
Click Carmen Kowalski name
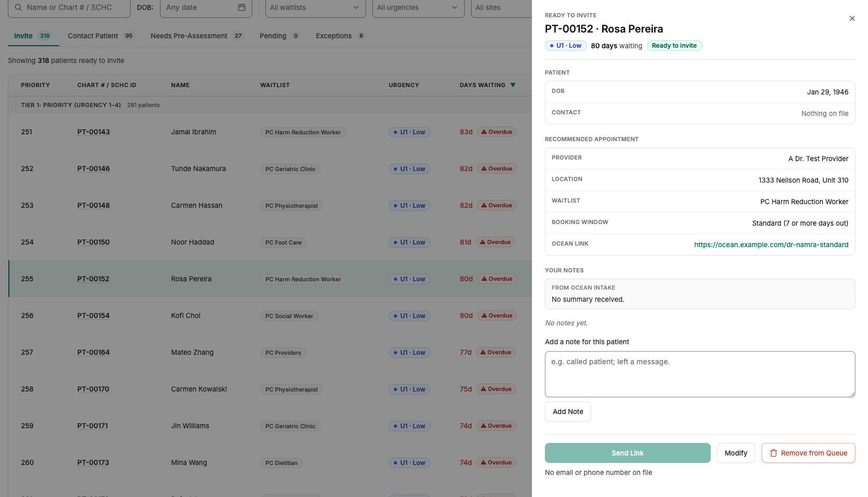coord(199,389)
